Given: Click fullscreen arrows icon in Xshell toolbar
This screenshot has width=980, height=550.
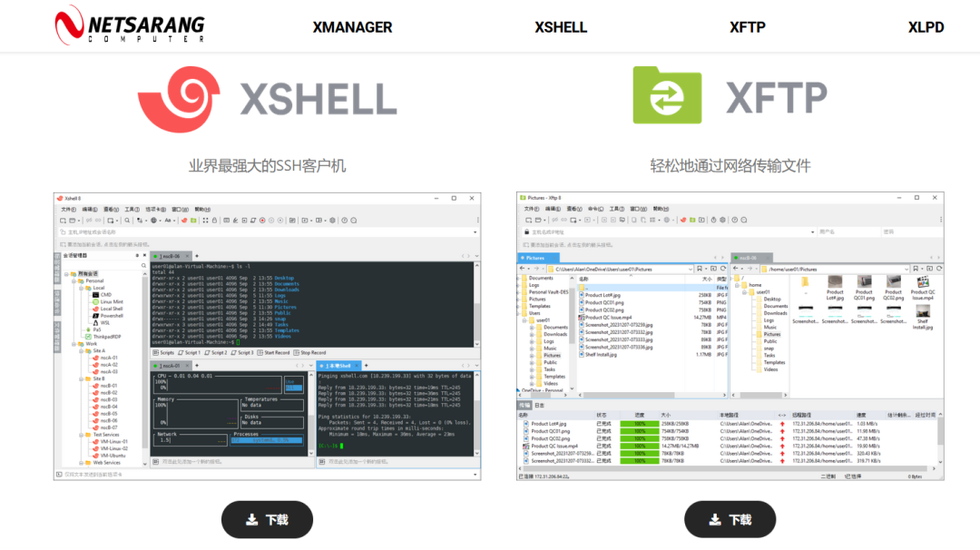Looking at the screenshot, I should click(205, 221).
